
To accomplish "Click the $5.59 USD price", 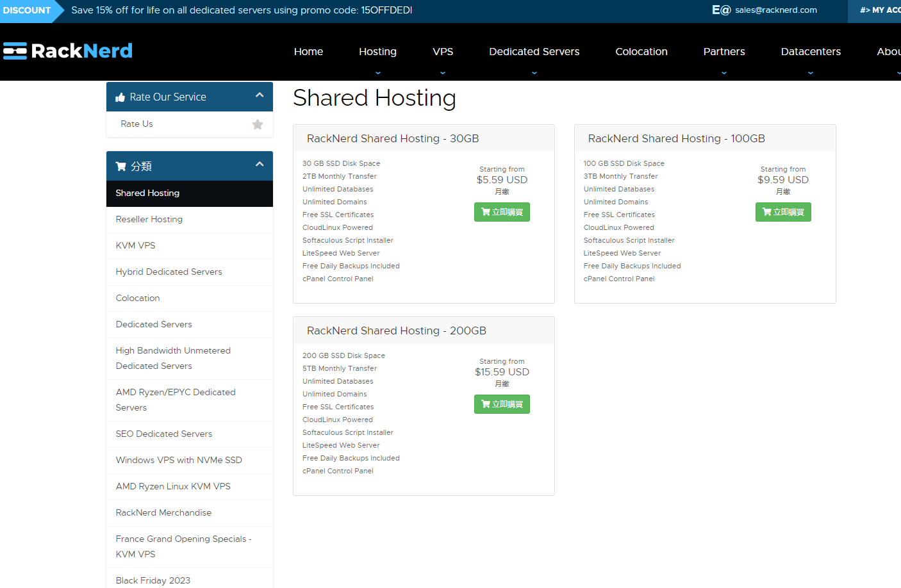I will (502, 180).
